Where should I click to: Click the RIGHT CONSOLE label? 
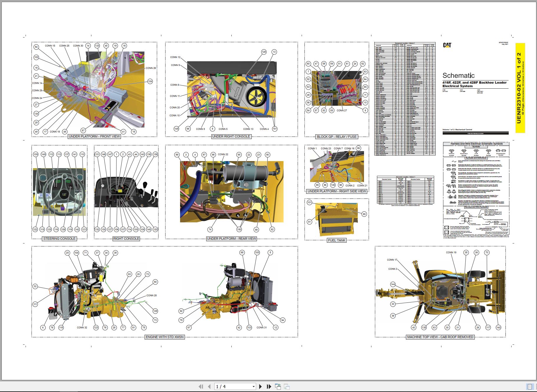126,239
